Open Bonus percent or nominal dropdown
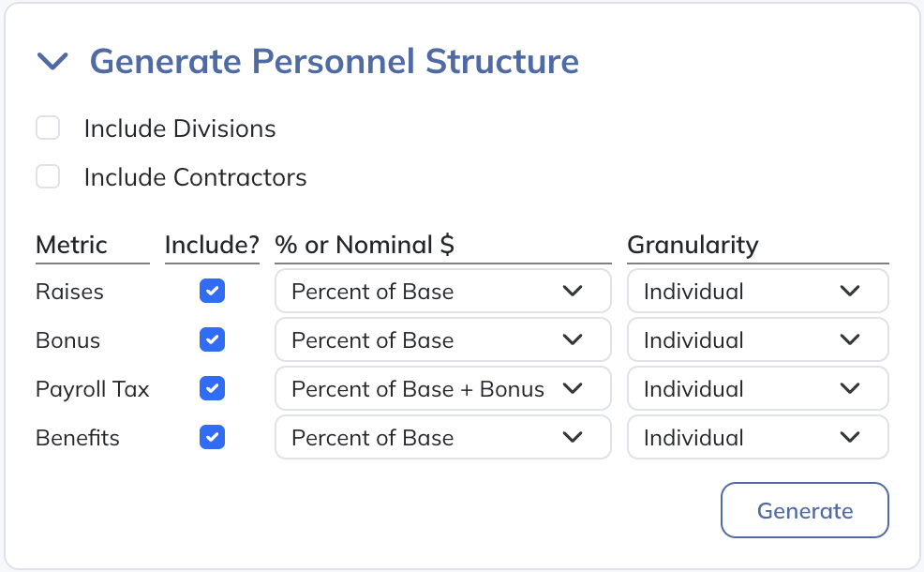924x572 pixels. click(442, 340)
